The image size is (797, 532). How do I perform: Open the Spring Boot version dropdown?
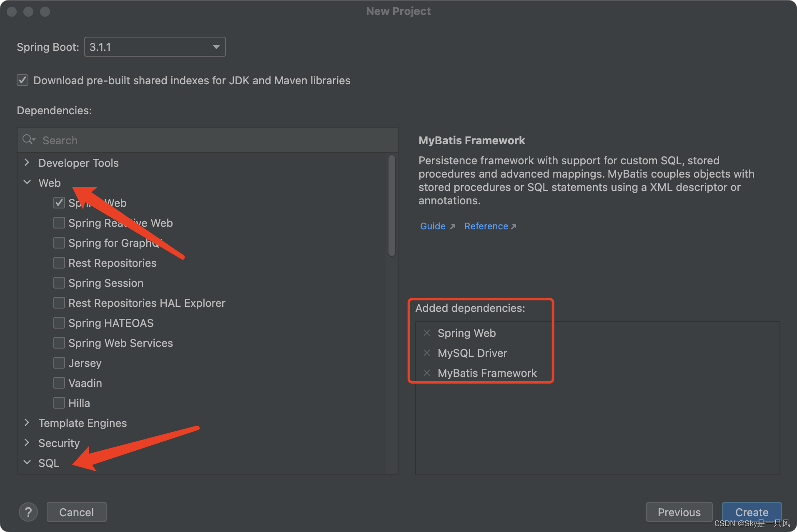click(155, 47)
